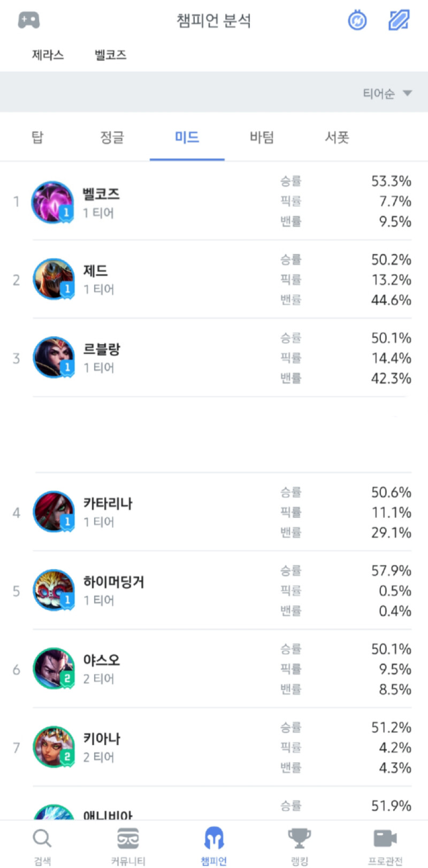Open the 제드 champion portrait
Image resolution: width=428 pixels, height=868 pixels.
pyautogui.click(x=53, y=279)
